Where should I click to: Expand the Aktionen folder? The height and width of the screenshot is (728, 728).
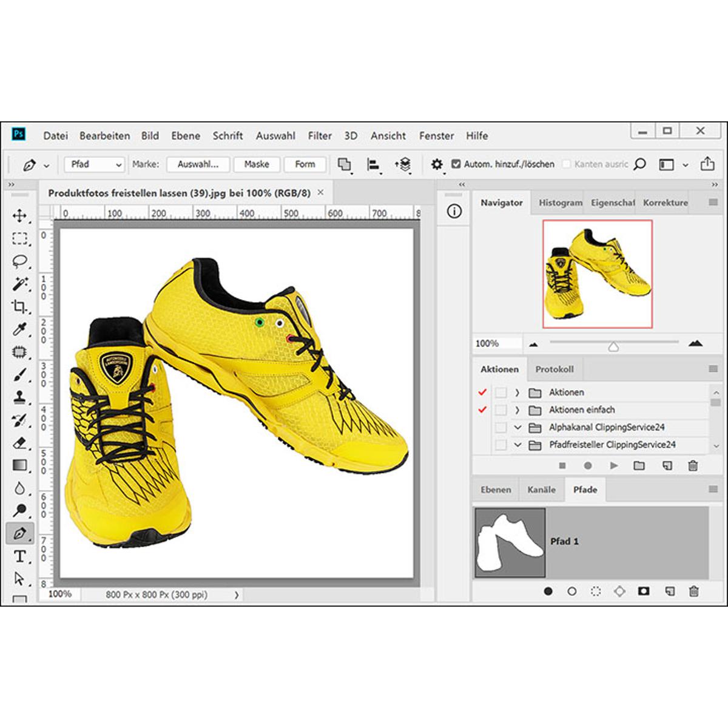(517, 393)
